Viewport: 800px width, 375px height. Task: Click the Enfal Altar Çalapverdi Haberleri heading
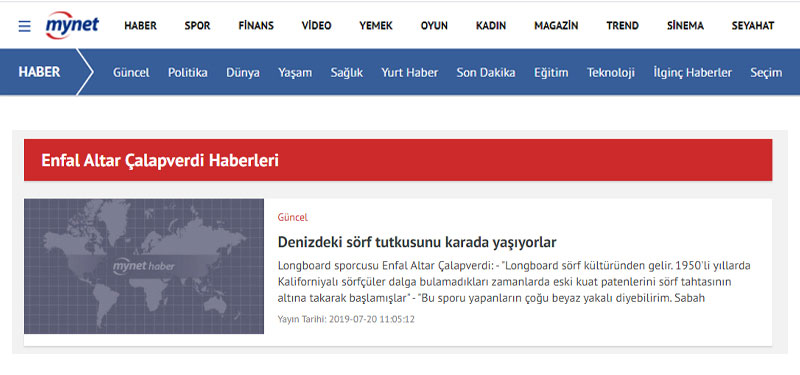[x=160, y=160]
